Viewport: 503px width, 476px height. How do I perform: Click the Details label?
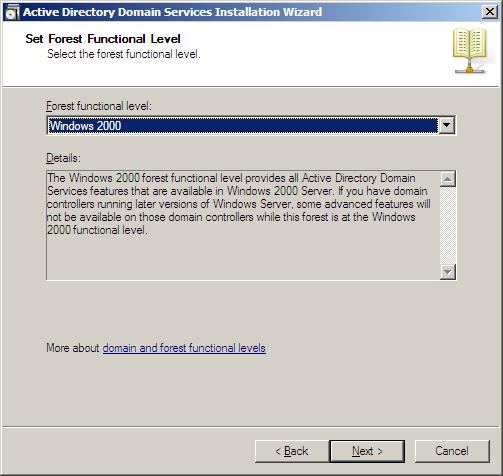pyautogui.click(x=63, y=158)
